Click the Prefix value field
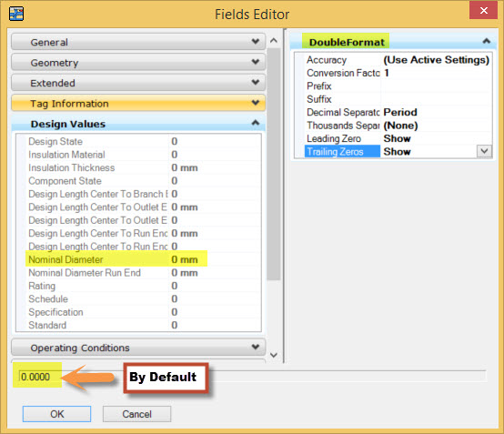This screenshot has width=504, height=434. 436,86
